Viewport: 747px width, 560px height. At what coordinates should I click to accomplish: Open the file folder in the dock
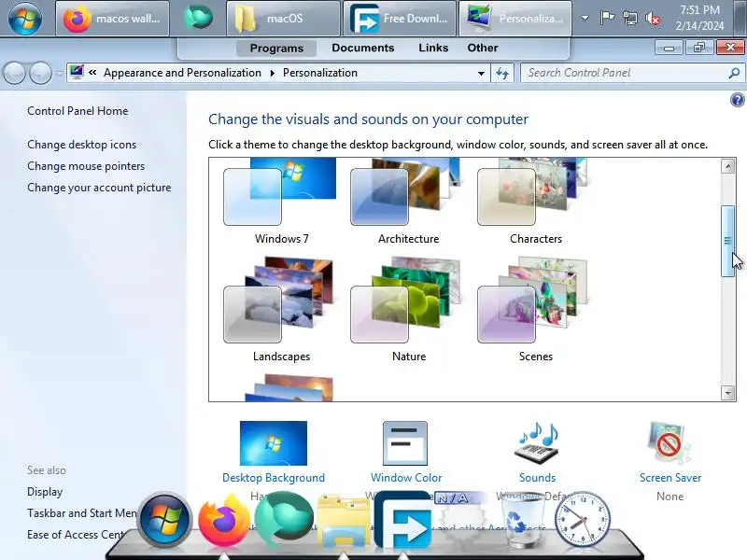click(344, 522)
